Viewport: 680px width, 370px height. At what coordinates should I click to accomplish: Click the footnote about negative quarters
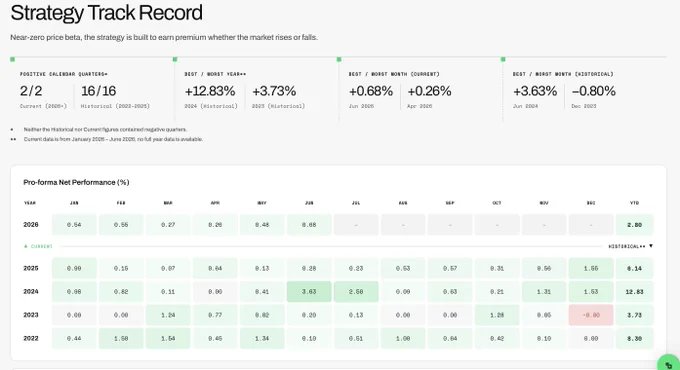click(105, 129)
